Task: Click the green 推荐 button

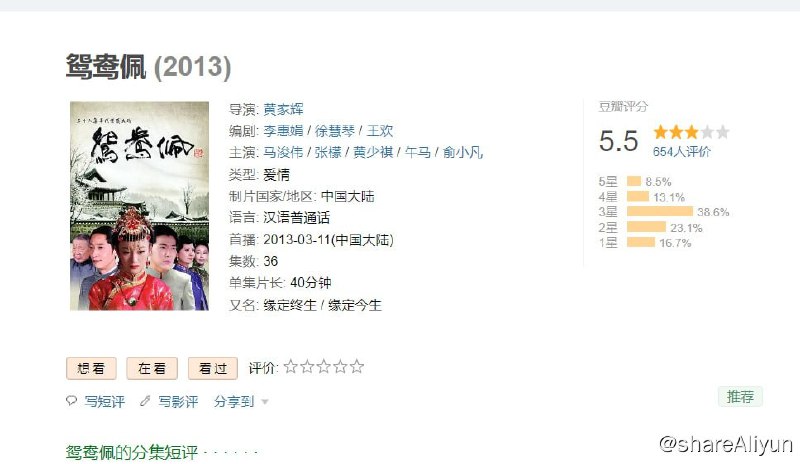Action: tap(740, 397)
